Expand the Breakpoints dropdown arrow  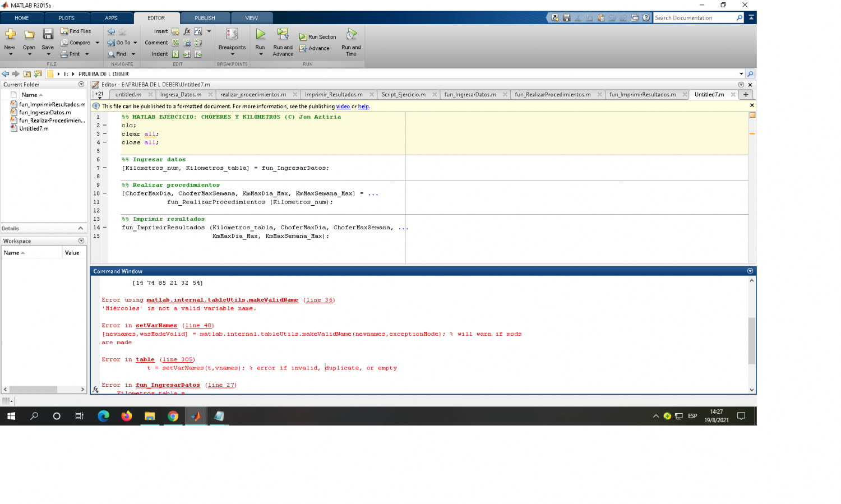click(232, 54)
